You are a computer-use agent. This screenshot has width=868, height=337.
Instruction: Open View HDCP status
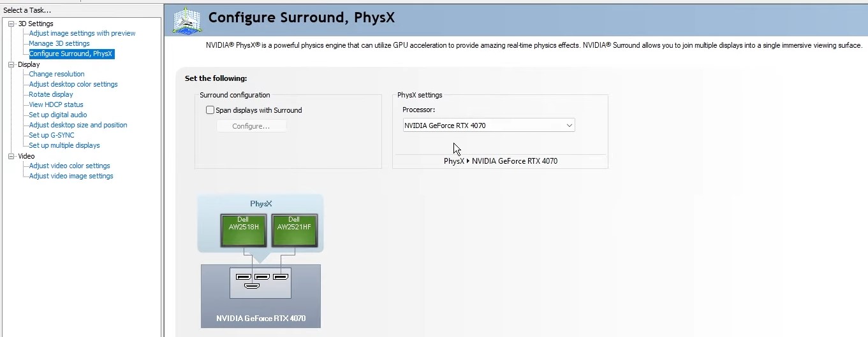coord(56,104)
